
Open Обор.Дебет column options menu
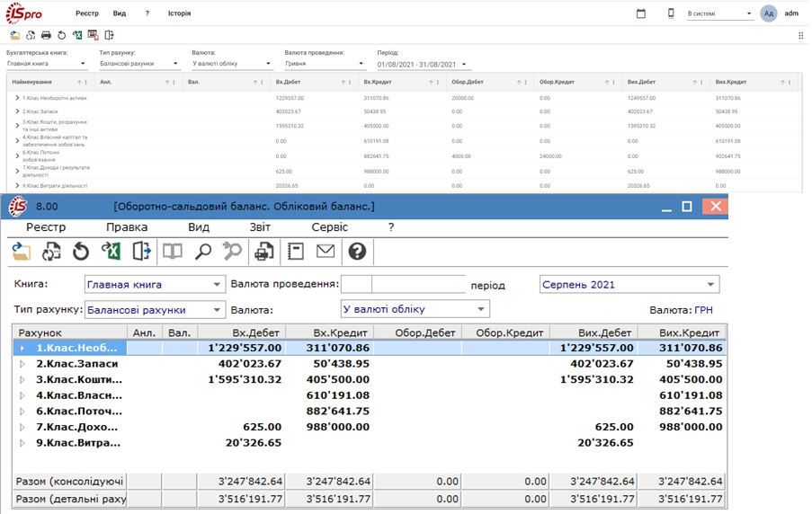(526, 83)
